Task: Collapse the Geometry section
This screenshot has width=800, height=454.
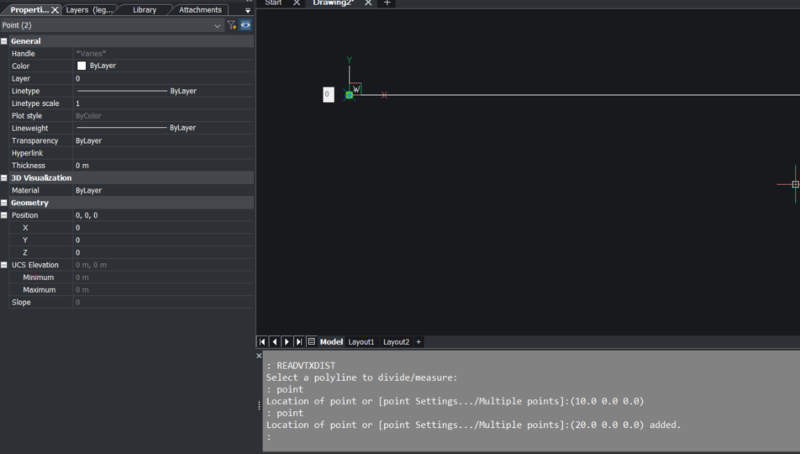Action: coord(5,203)
